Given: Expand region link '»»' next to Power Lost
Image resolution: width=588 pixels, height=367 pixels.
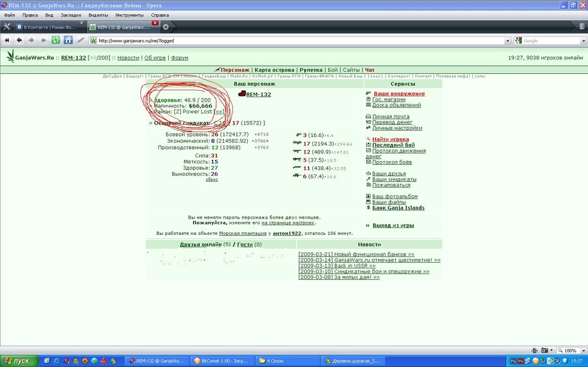Looking at the screenshot, I should point(220,112).
